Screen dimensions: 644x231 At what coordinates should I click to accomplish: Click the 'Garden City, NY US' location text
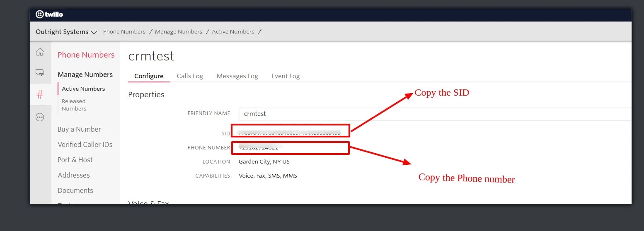tap(264, 161)
